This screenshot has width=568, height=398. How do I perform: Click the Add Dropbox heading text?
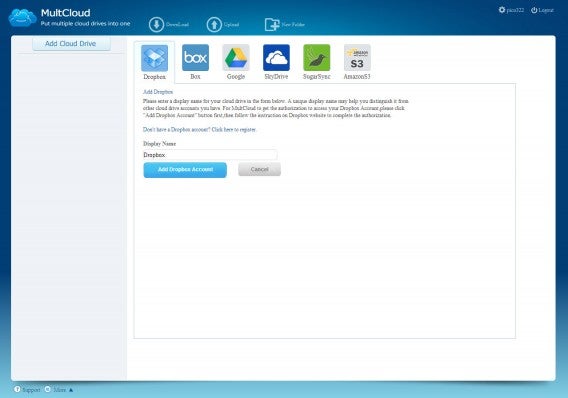(158, 92)
